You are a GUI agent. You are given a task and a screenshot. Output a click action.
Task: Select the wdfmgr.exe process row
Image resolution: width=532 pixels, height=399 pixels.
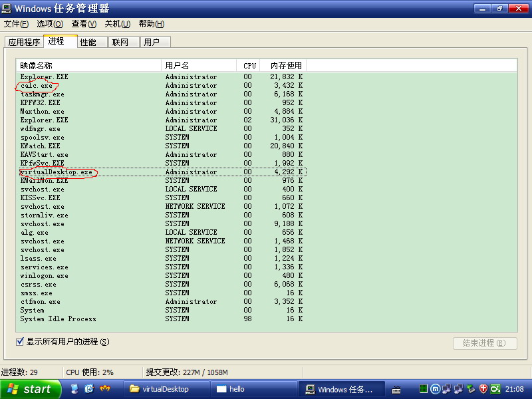tap(161, 129)
